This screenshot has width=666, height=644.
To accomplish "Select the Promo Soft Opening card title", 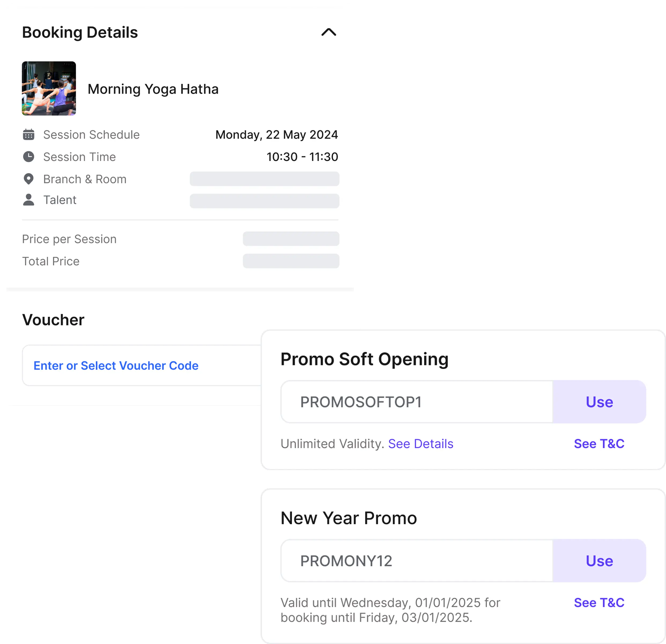I will point(364,359).
